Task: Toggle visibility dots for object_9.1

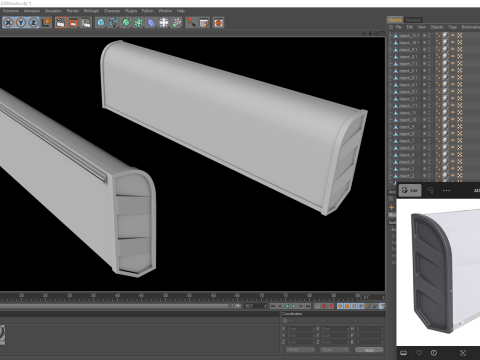Action: [429, 50]
